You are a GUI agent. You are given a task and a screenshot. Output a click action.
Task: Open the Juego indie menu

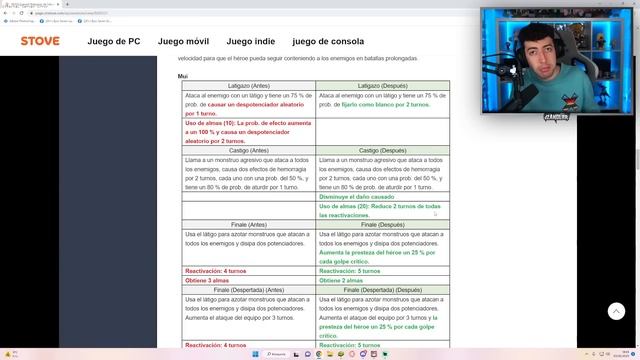[x=251, y=41]
